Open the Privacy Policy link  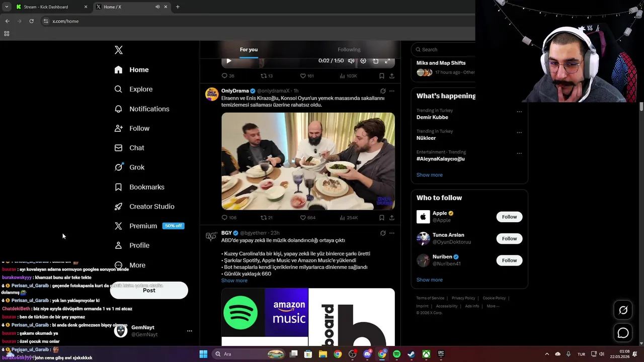(463, 298)
